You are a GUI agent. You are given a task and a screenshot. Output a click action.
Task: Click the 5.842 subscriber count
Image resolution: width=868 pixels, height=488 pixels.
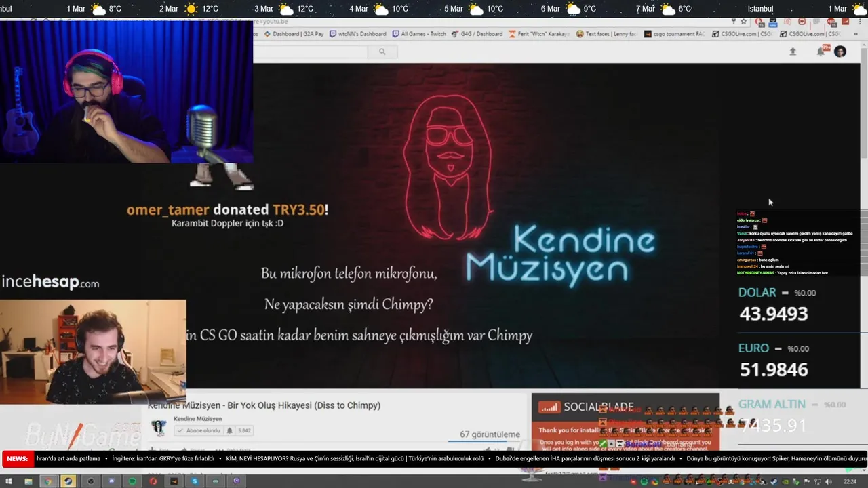coord(243,431)
